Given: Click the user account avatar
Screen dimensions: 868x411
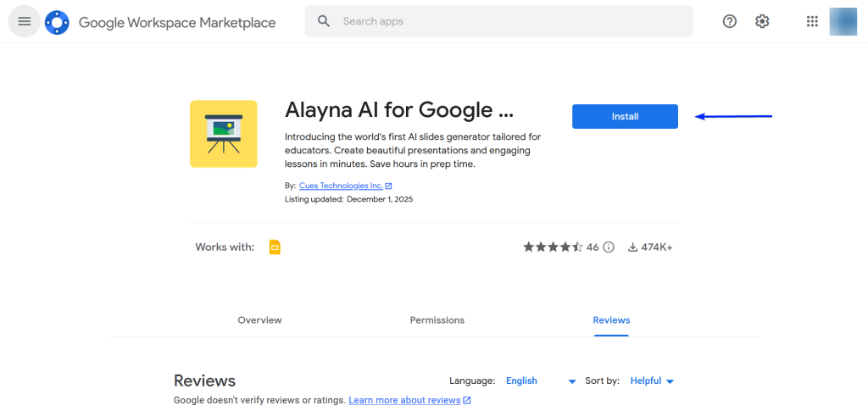Looking at the screenshot, I should tap(843, 21).
